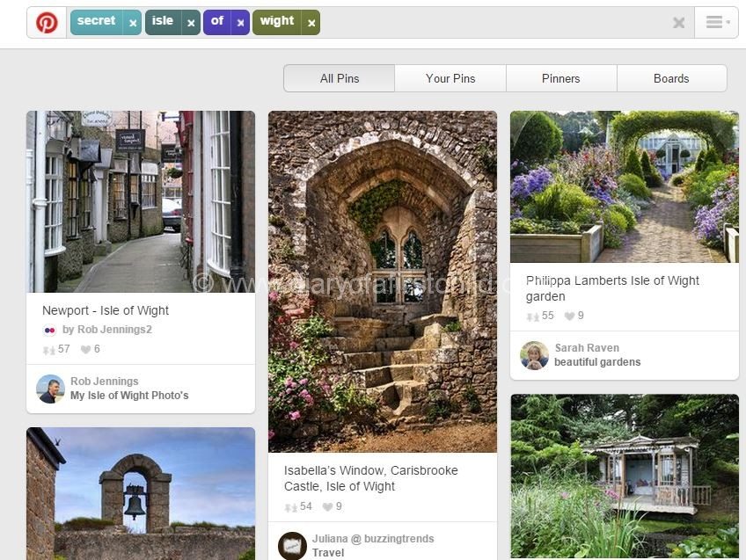This screenshot has height=560, width=746.
Task: Open the Newport street photo pin
Action: tap(141, 201)
